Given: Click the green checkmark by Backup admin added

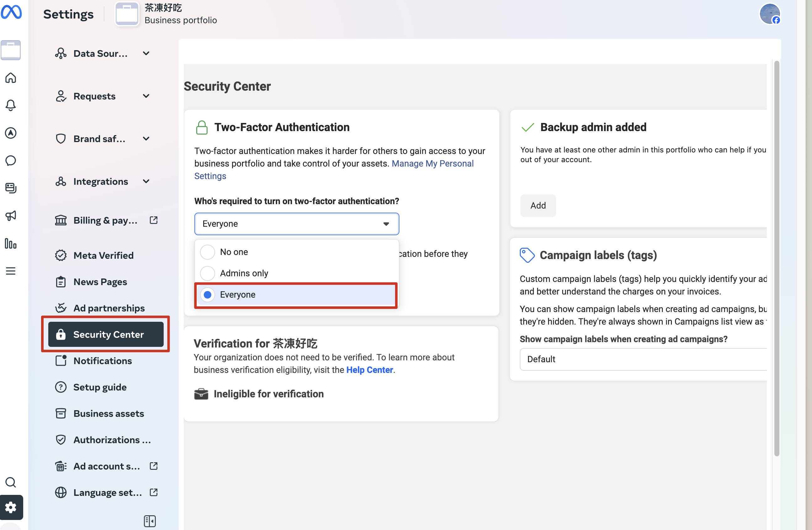Looking at the screenshot, I should tap(527, 127).
